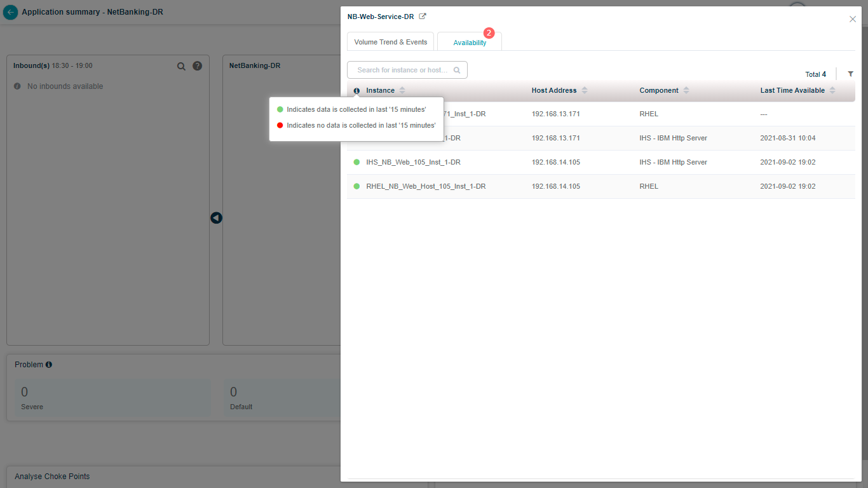Switch to the Volume Trend & Events tab
The height and width of the screenshot is (488, 868).
tap(390, 42)
